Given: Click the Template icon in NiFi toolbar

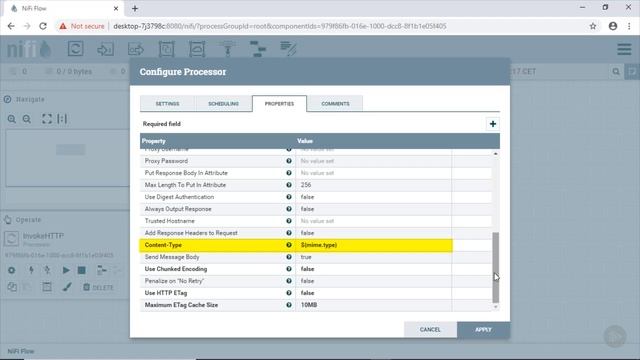Looking at the screenshot, I should coord(258,49).
